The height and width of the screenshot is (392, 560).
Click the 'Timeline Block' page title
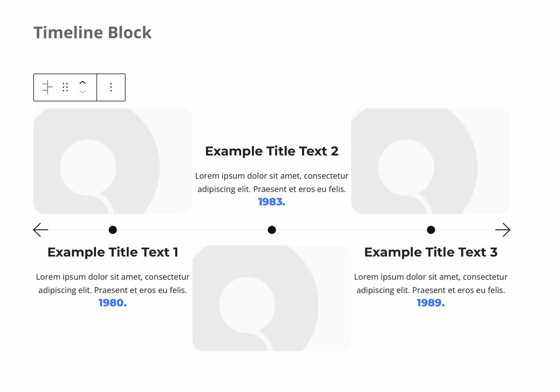(92, 32)
